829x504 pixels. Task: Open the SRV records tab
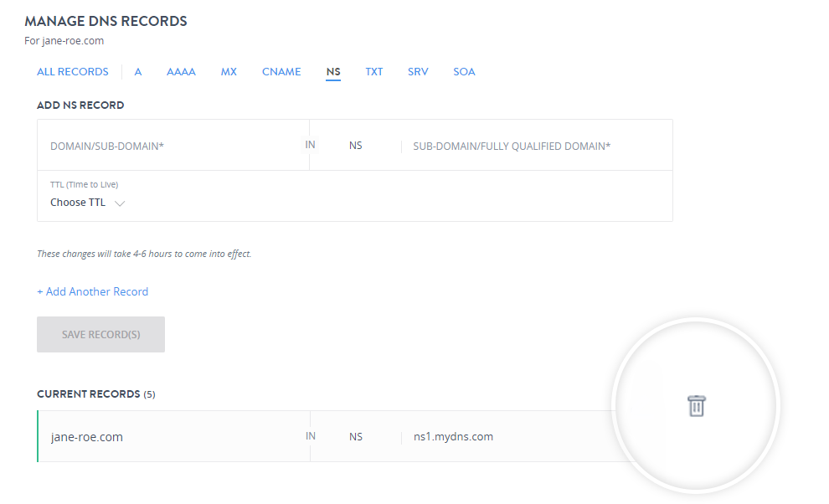pyautogui.click(x=418, y=72)
